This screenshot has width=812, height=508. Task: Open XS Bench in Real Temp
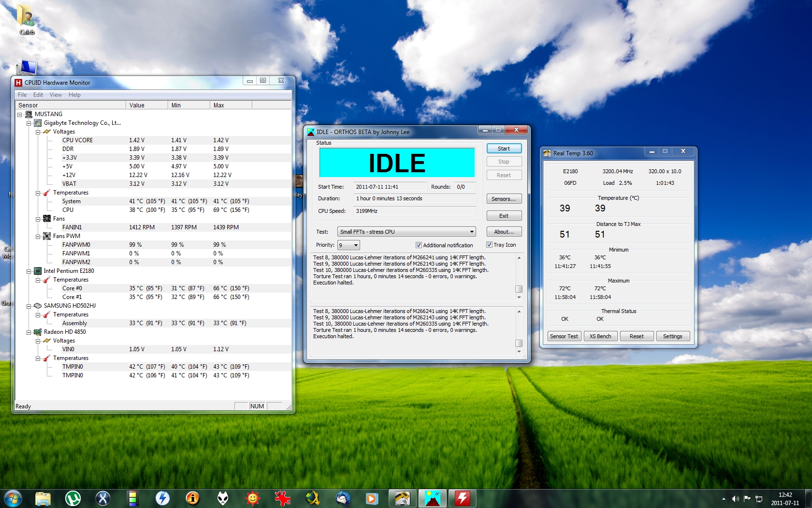click(x=600, y=336)
